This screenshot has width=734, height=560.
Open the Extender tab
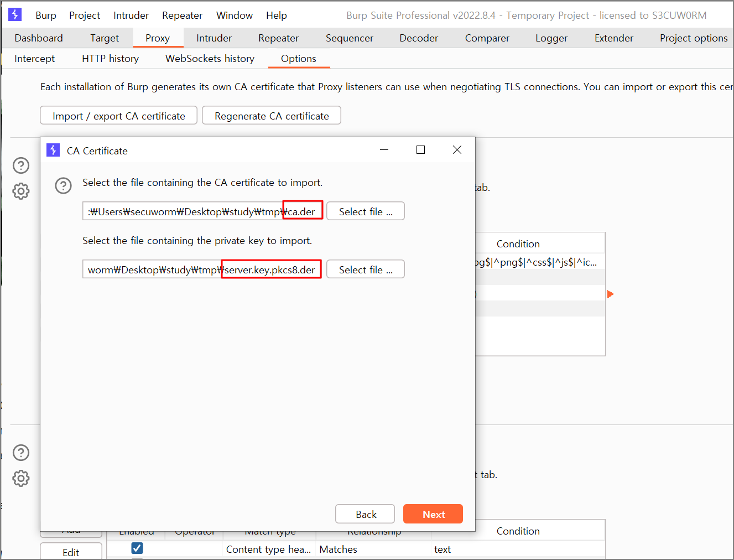coord(614,38)
